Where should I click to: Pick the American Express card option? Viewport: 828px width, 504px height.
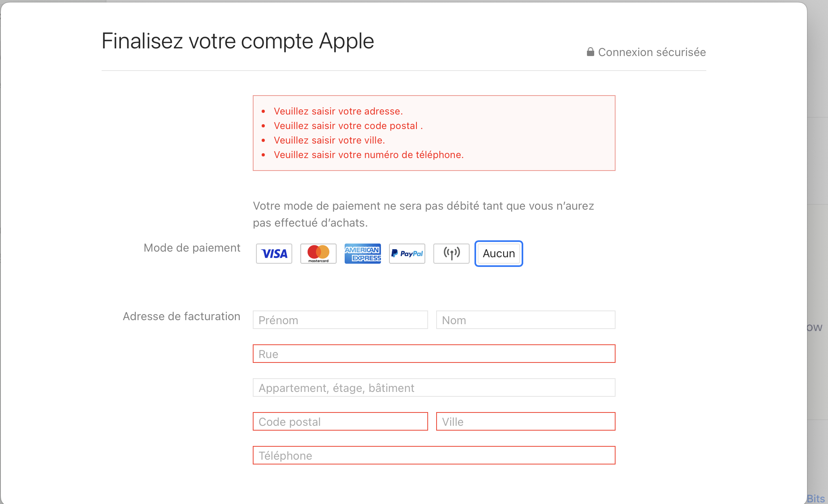(x=363, y=254)
